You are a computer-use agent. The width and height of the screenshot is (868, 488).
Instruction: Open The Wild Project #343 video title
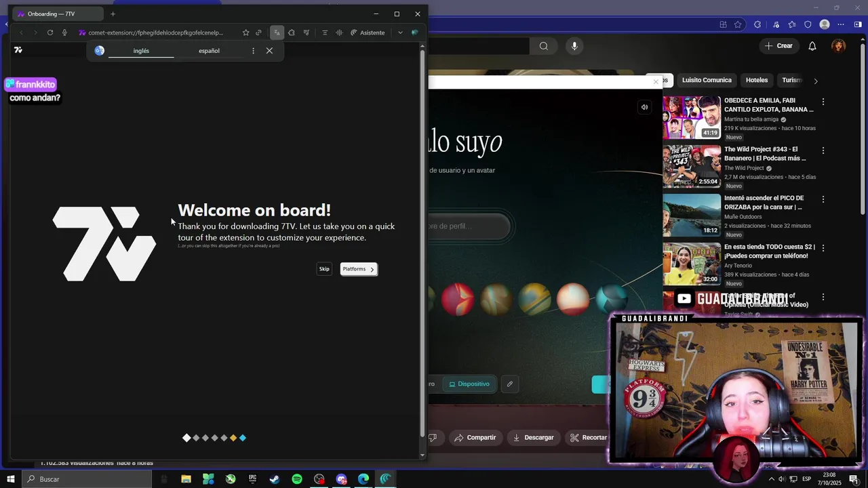point(766,154)
